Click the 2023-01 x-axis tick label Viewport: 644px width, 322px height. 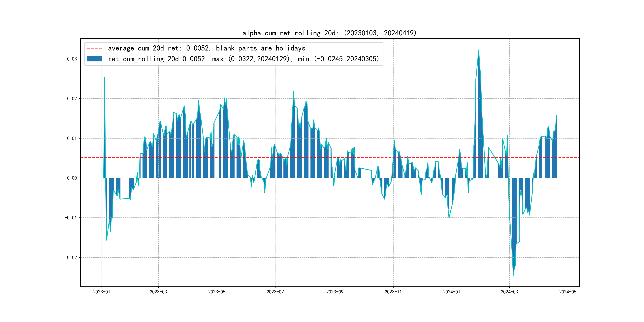(102, 292)
